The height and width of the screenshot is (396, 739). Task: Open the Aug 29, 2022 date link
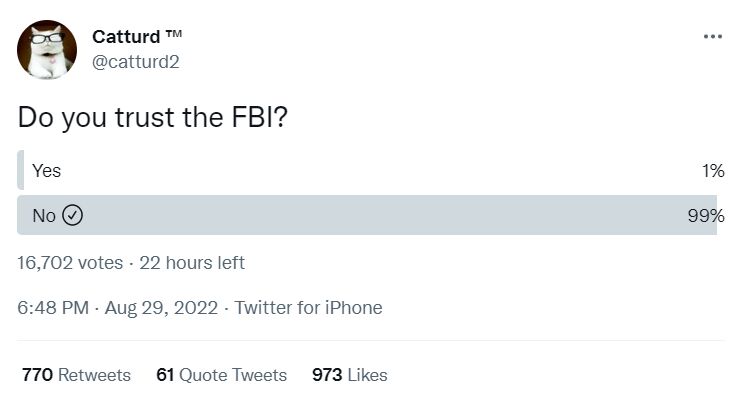point(161,308)
